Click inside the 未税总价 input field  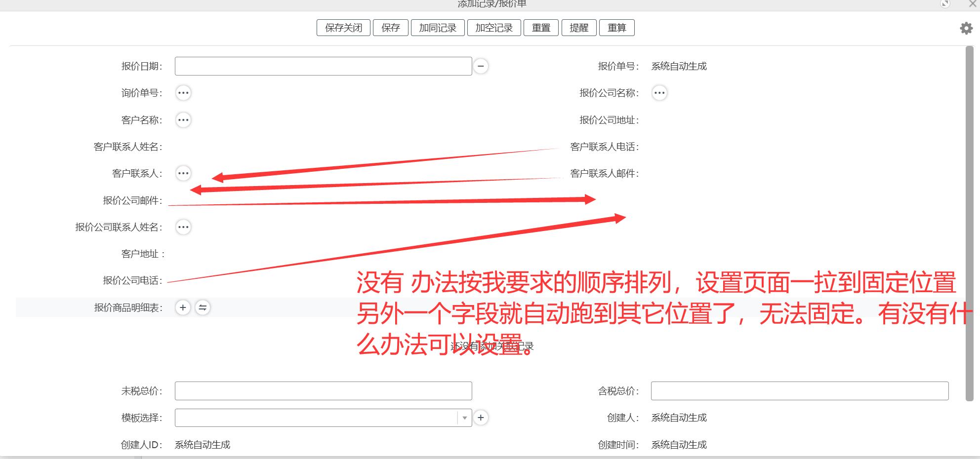pyautogui.click(x=323, y=390)
